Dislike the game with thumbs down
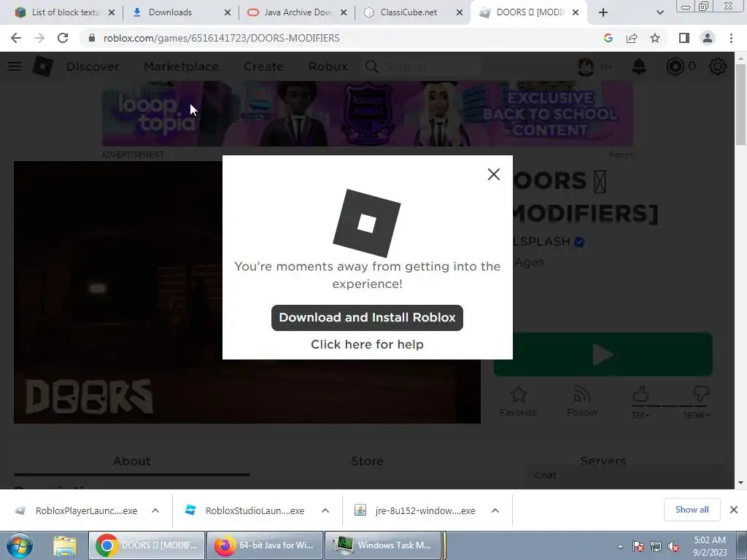The width and height of the screenshot is (747, 560). coord(701,394)
